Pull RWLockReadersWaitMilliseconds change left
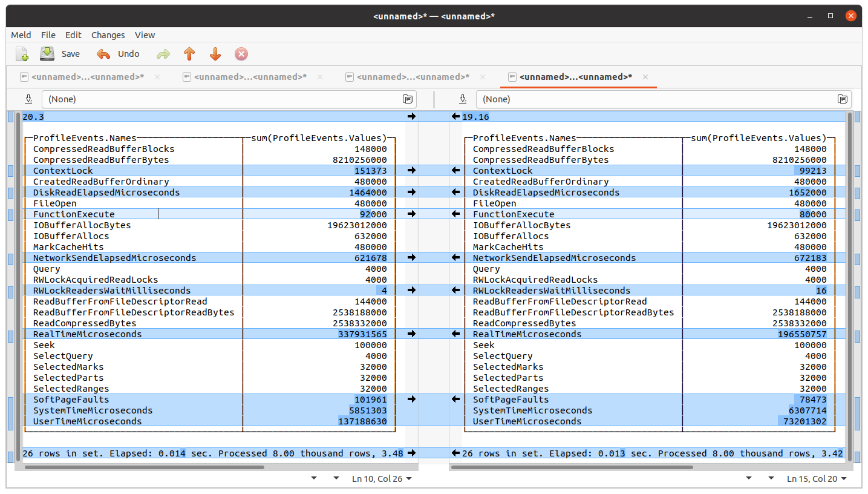The width and height of the screenshot is (868, 494). pos(456,291)
